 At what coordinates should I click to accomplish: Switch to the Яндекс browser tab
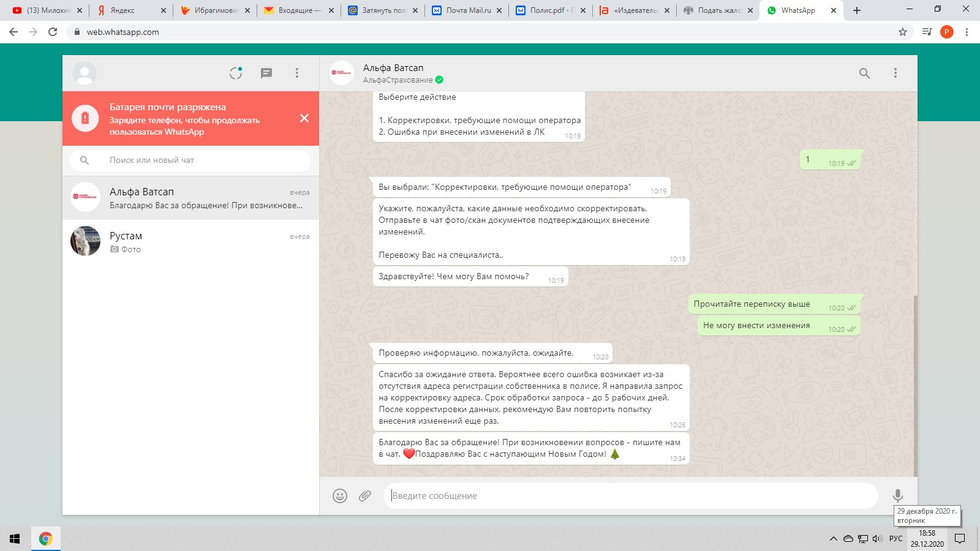coord(131,10)
